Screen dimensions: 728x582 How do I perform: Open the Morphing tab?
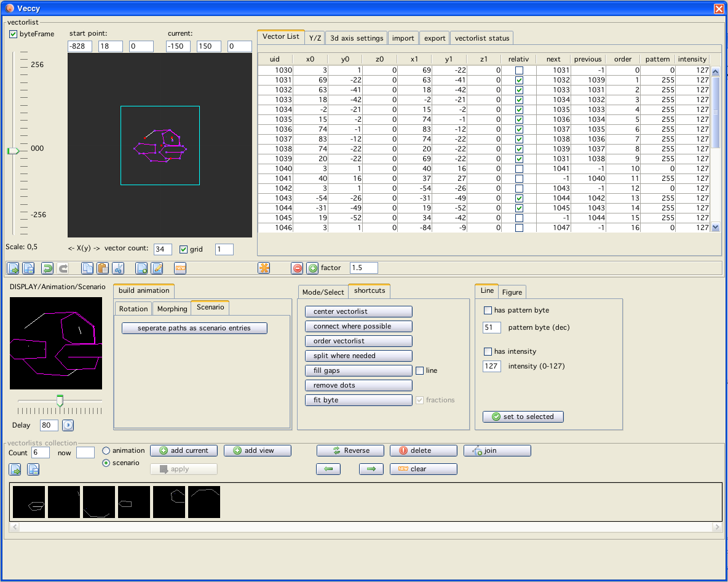point(172,309)
